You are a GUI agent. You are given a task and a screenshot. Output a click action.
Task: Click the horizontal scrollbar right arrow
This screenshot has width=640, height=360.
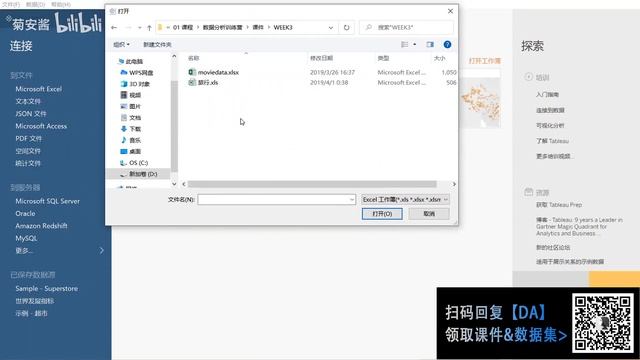pos(454,184)
